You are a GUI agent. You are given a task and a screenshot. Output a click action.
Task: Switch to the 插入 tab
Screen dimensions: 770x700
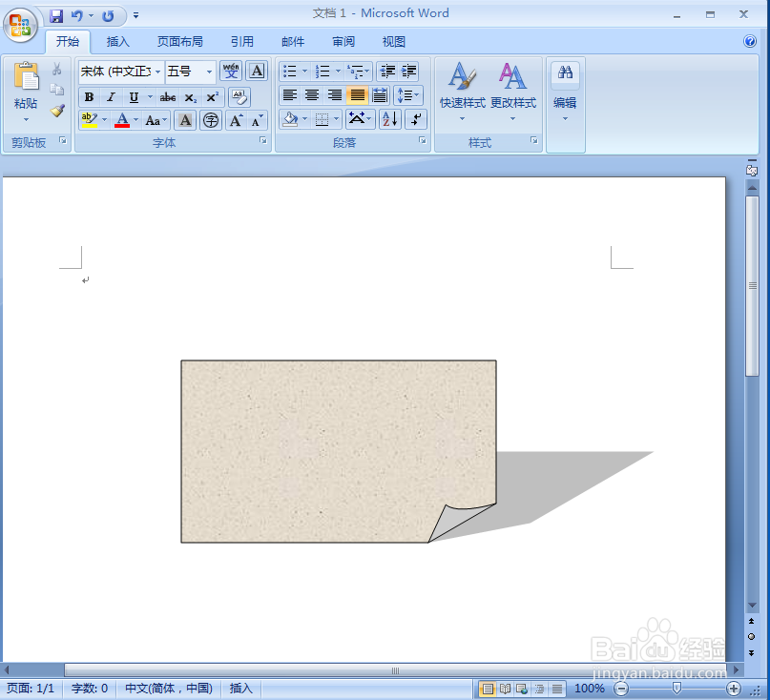tap(118, 42)
